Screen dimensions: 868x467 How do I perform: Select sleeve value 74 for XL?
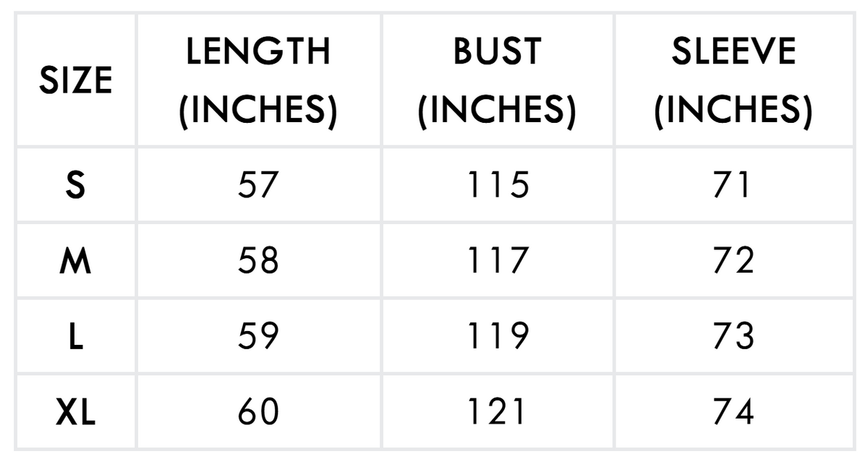coord(733,412)
